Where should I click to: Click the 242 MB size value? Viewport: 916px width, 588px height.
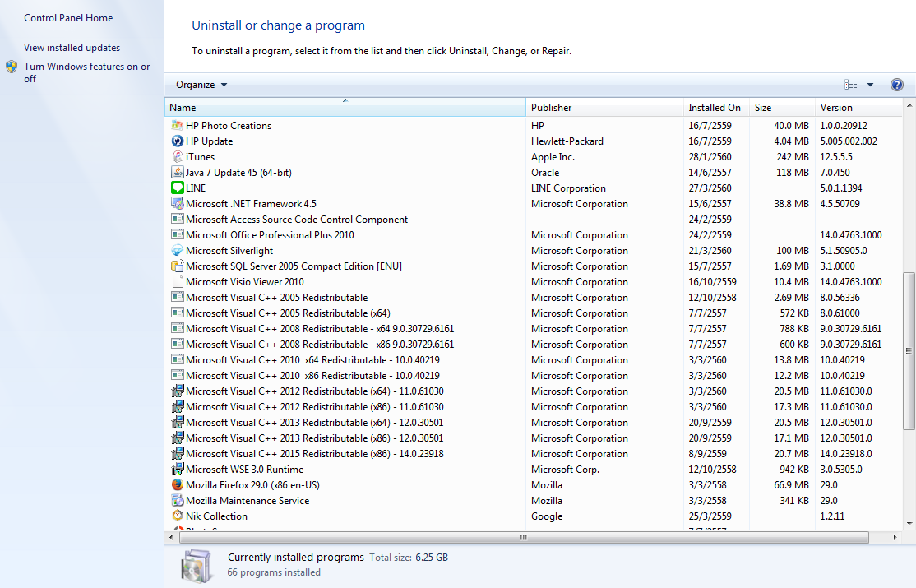point(792,157)
